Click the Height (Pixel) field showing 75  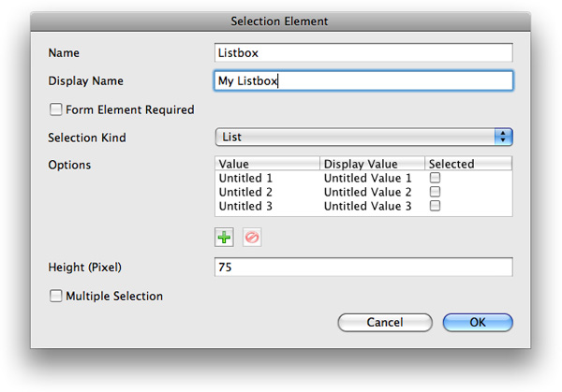(363, 267)
